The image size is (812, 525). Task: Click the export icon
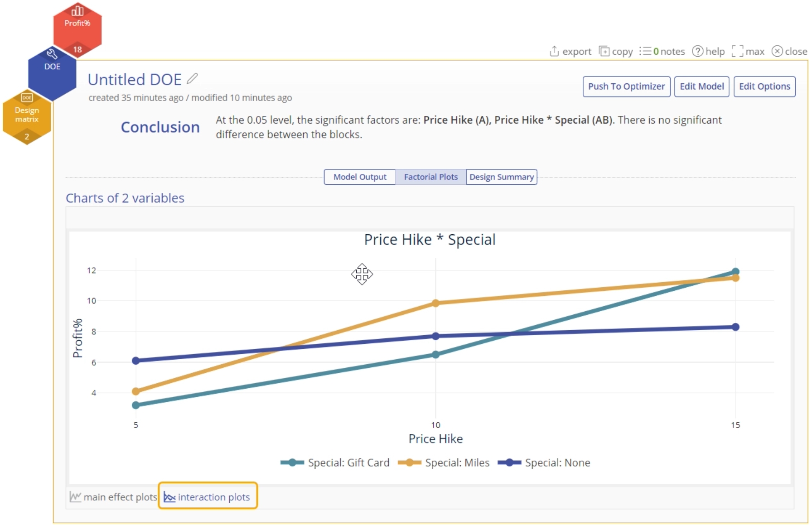[x=554, y=51]
